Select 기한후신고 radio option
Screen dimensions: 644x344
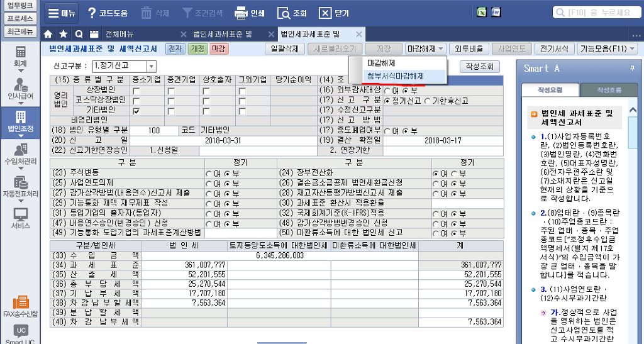[426, 101]
